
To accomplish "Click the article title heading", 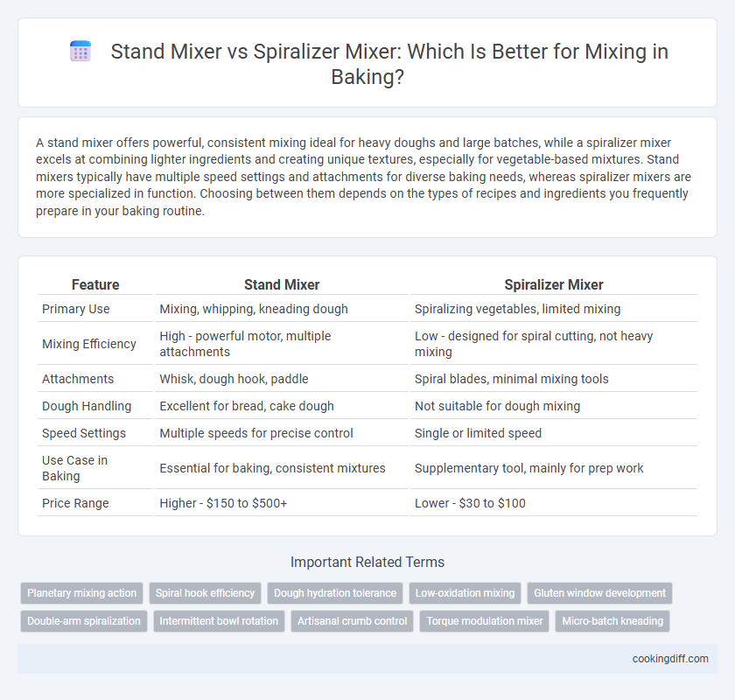I will point(367,64).
